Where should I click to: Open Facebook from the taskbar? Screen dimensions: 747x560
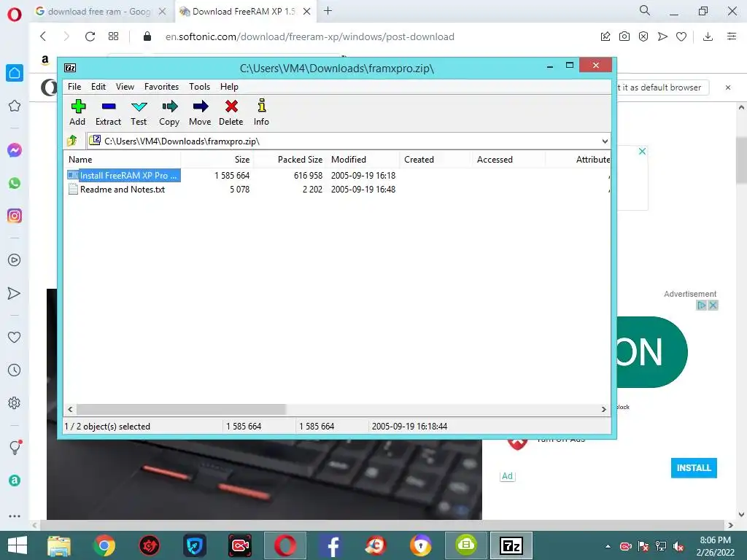point(332,545)
